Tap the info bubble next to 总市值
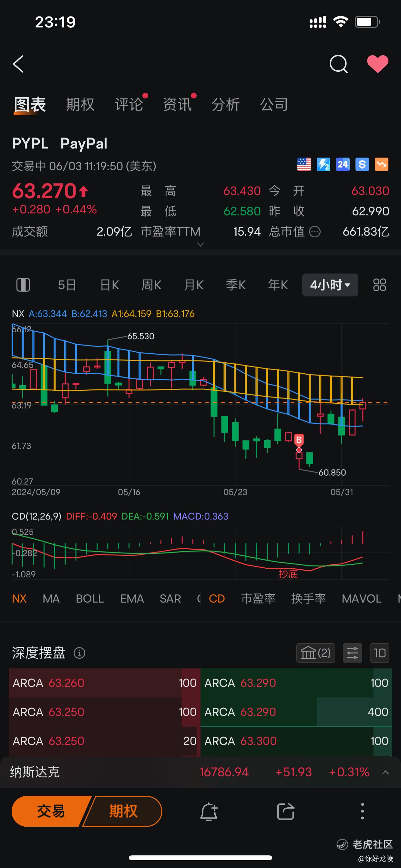 (x=315, y=232)
